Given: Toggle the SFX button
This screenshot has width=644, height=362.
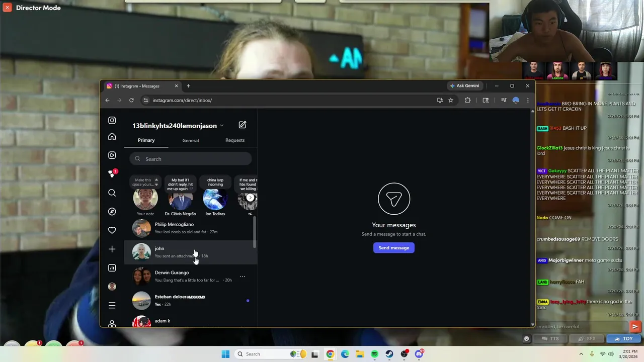Looking at the screenshot, I should point(586,338).
